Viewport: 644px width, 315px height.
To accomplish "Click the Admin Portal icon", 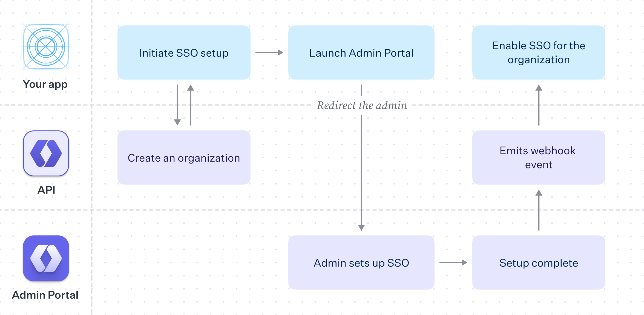I will (45, 258).
